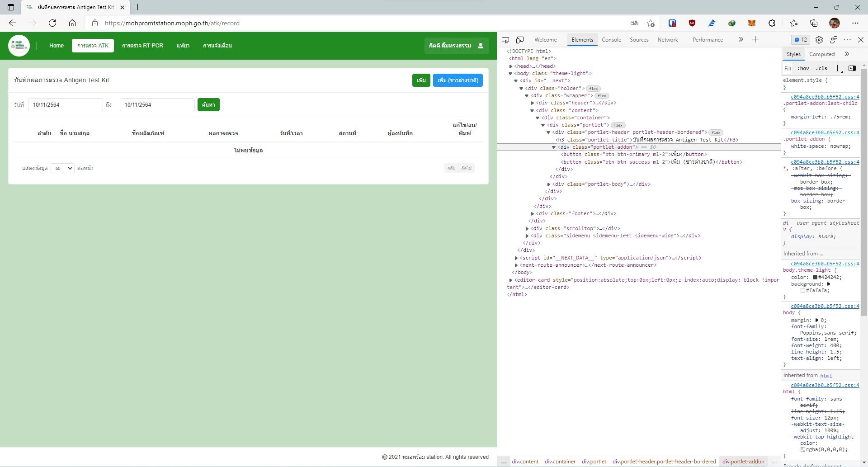Open the Network tab
Image resolution: width=868 pixels, height=467 pixels.
[668, 40]
